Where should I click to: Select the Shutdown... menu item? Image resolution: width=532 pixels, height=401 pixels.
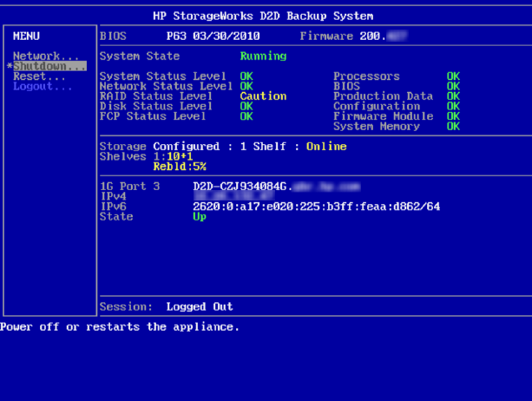(x=49, y=66)
